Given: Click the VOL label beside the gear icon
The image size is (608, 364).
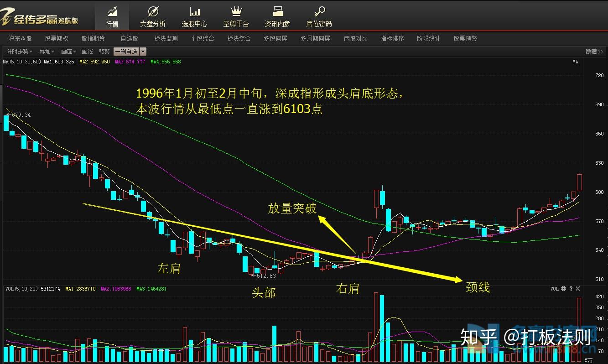Looking at the screenshot, I should click(x=554, y=289).
